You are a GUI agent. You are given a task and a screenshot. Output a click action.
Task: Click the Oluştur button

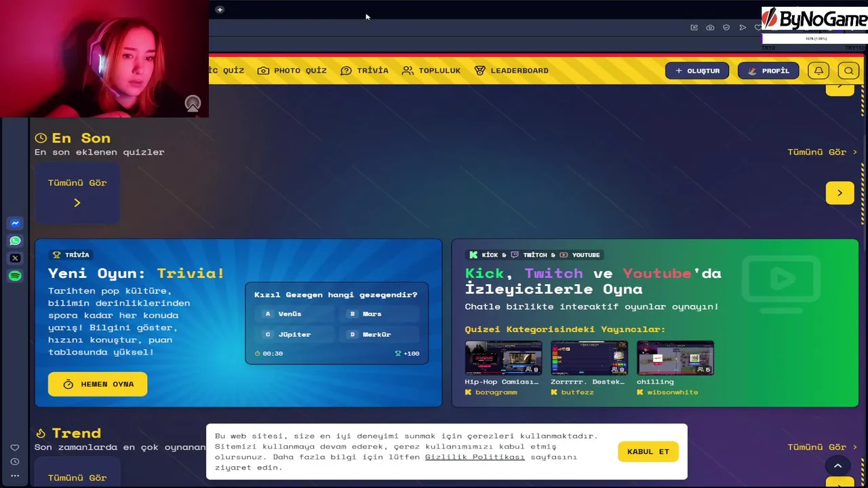697,70
